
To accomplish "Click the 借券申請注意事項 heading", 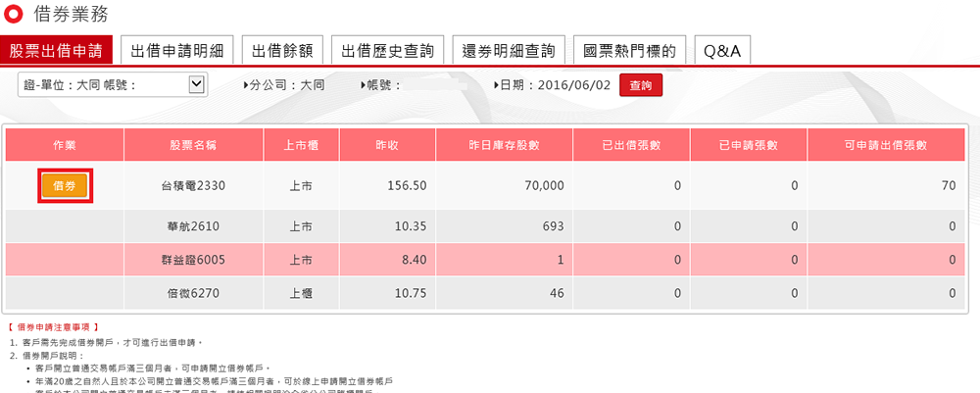I will pyautogui.click(x=54, y=326).
